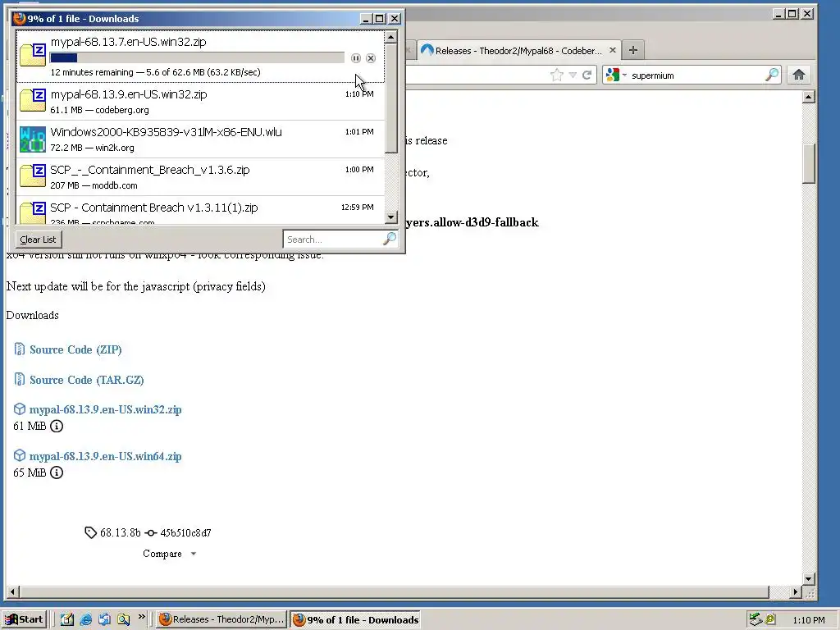Open the 45b510c8d7 commit link
This screenshot has width=840, height=630.
click(186, 532)
